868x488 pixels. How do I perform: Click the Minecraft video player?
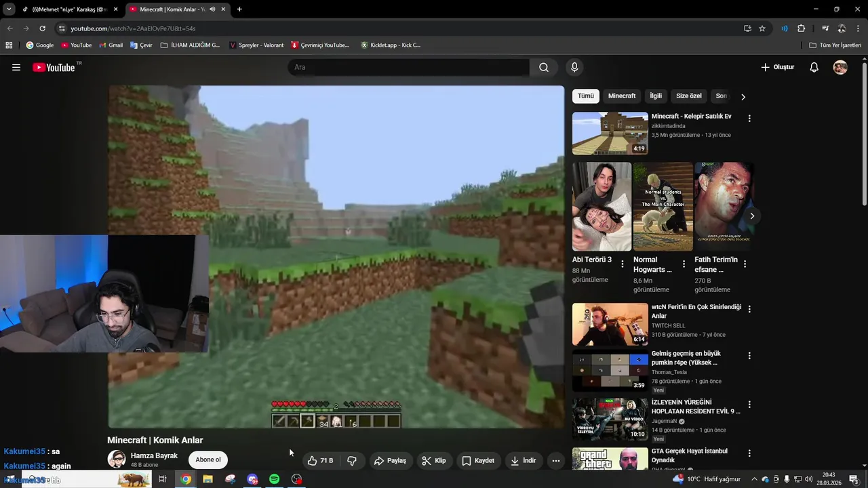point(336,257)
